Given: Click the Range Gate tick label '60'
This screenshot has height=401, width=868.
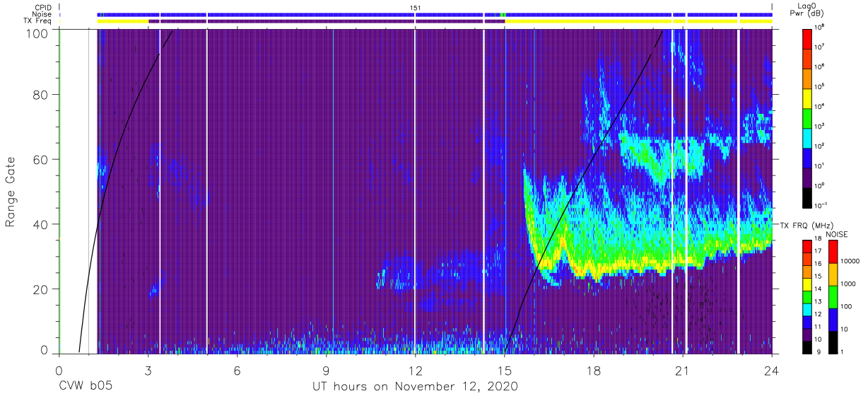Looking at the screenshot, I should 41,159.
